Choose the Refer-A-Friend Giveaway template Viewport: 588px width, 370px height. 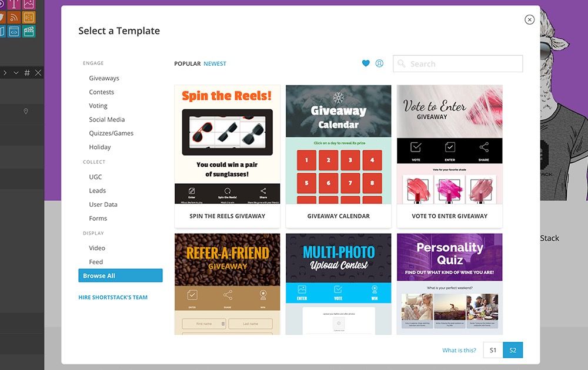[x=227, y=284]
